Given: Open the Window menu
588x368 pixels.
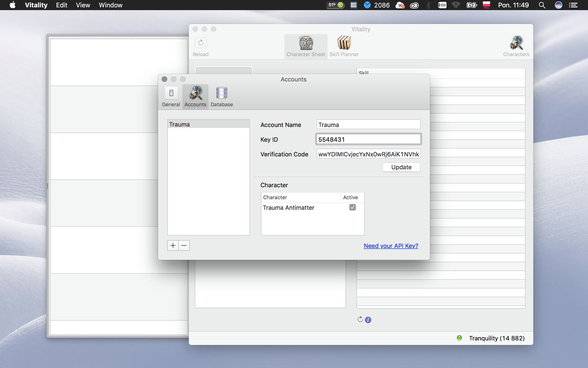Looking at the screenshot, I should click(x=110, y=5).
